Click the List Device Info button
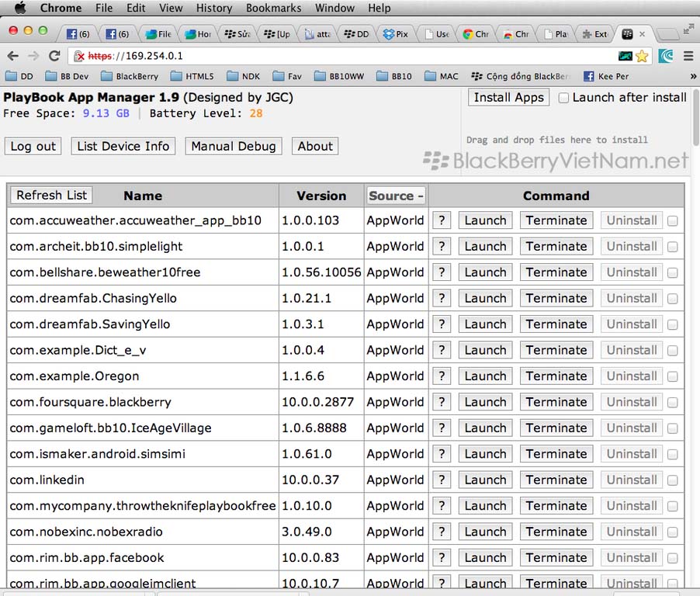700x596 pixels. coord(123,146)
